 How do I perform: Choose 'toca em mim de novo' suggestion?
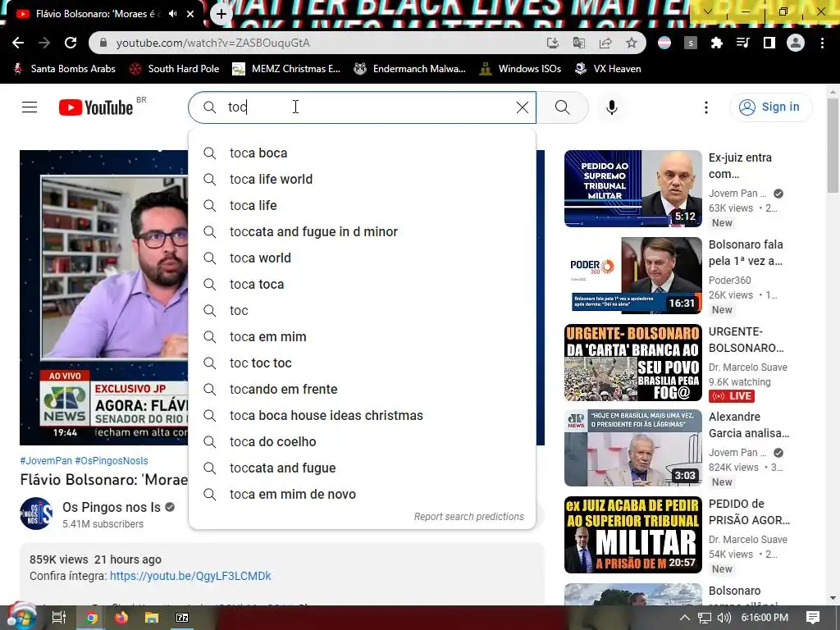pos(362,494)
